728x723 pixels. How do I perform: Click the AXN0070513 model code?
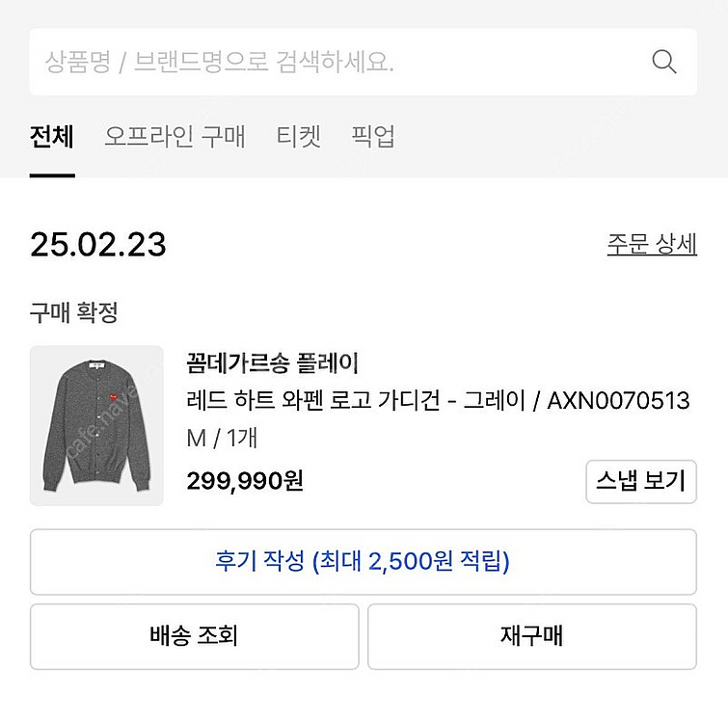tap(618, 400)
